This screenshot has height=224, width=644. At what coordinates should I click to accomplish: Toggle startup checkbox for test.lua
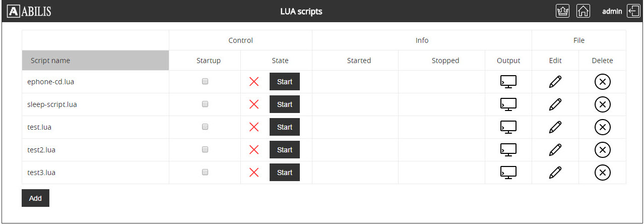click(x=205, y=127)
